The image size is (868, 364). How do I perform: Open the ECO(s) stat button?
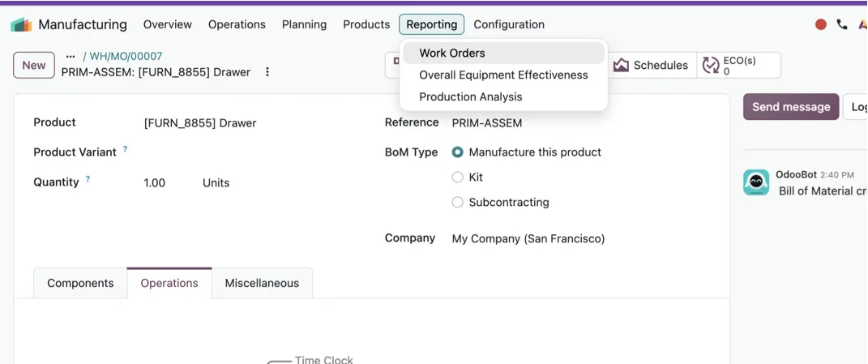pyautogui.click(x=738, y=66)
